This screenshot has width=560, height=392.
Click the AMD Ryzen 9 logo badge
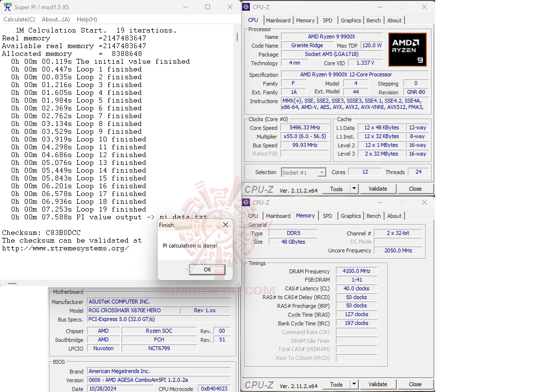pyautogui.click(x=406, y=49)
